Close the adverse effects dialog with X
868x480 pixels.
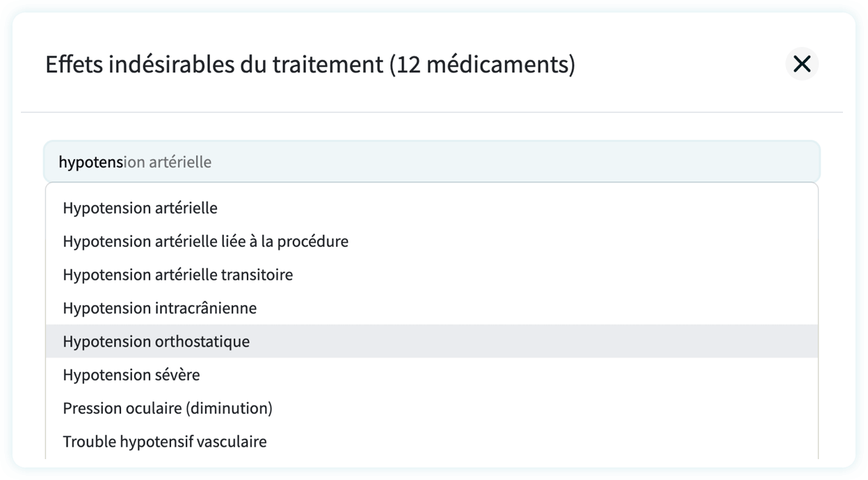(802, 64)
